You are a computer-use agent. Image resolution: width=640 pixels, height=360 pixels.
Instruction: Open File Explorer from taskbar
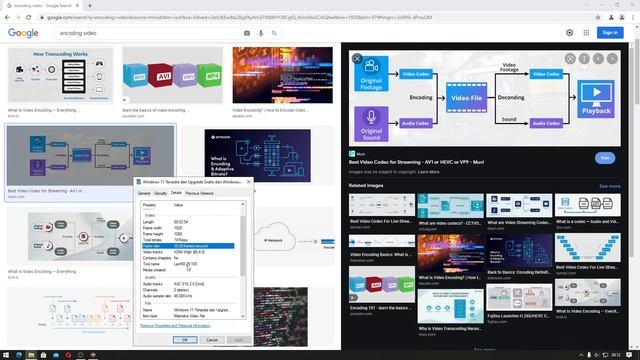coord(31,355)
